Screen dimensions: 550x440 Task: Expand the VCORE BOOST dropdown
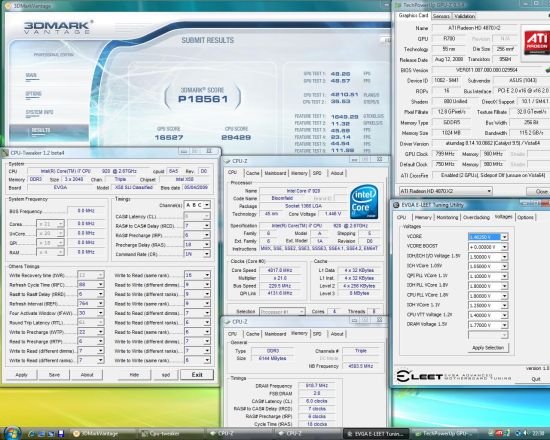(x=504, y=247)
